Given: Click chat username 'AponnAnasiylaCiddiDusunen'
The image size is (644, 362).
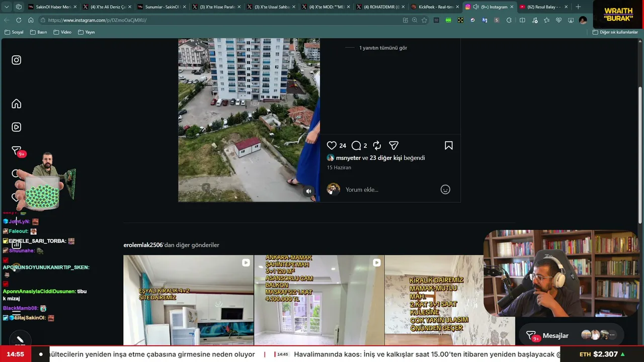Looking at the screenshot, I should (x=39, y=292).
